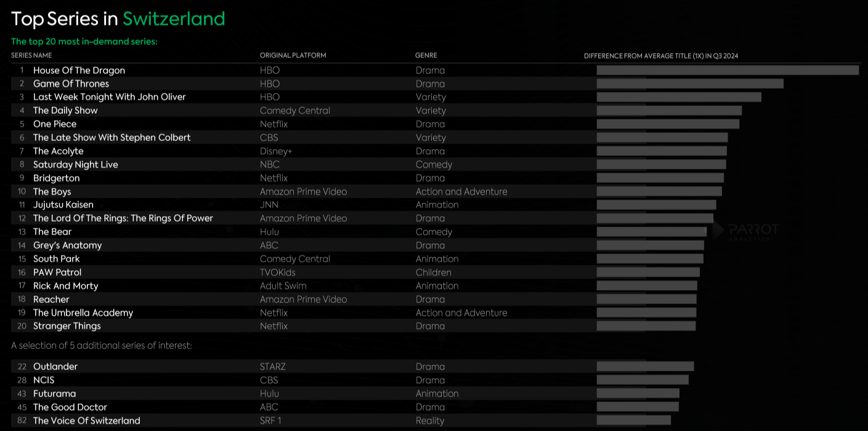Screen dimensions: 868x431
Task: Click the Children genre for PAW Patrol
Action: tap(434, 272)
